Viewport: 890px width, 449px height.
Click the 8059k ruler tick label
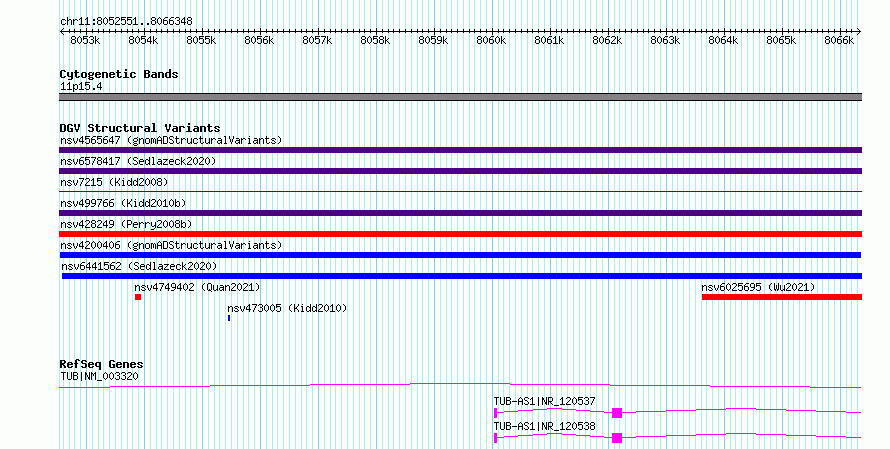(x=434, y=40)
